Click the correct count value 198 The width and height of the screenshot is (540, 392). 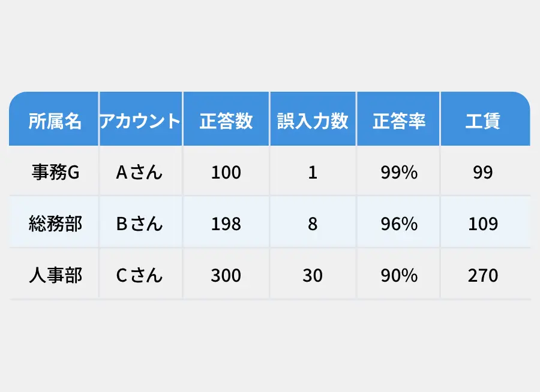point(226,222)
